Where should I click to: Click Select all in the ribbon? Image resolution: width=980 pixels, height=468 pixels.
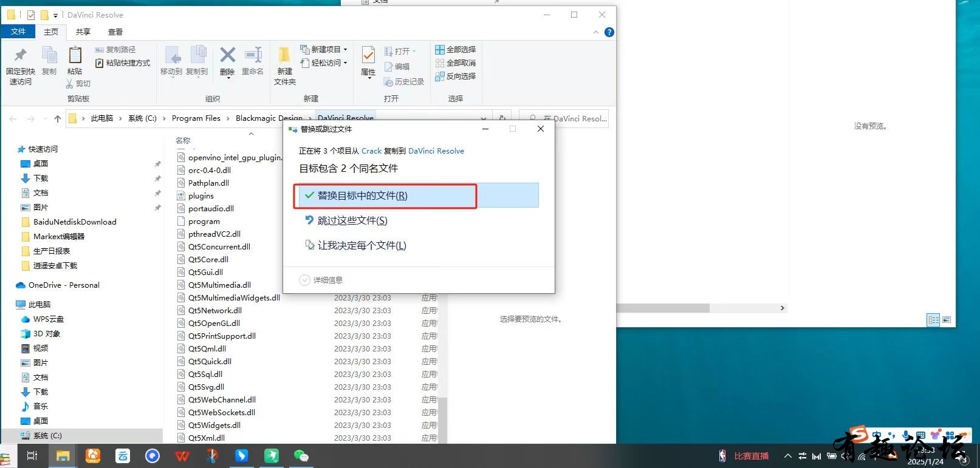456,49
